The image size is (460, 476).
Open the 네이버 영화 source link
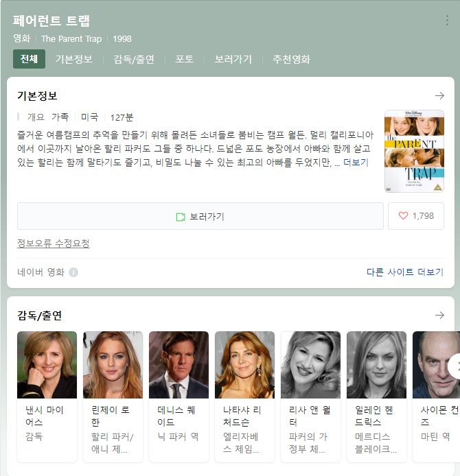click(41, 272)
